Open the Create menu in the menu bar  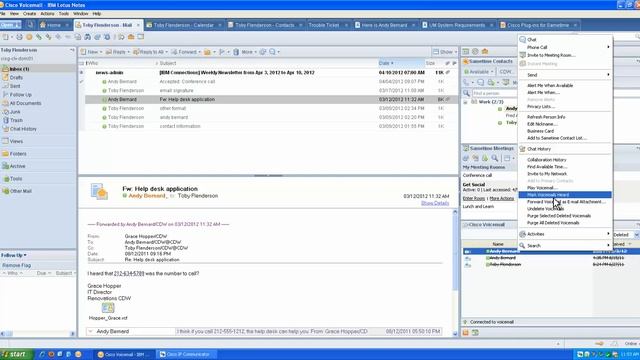(29, 13)
